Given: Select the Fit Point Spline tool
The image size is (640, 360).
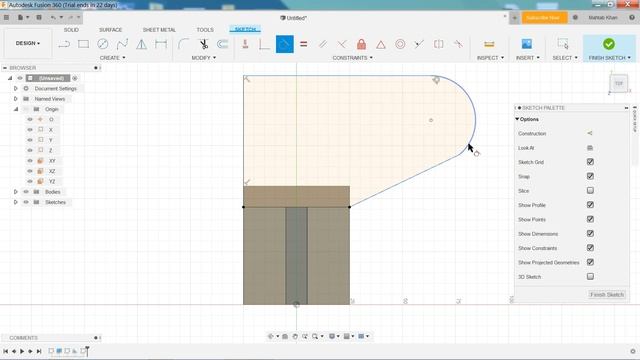Looking at the screenshot, I should coord(122,44).
